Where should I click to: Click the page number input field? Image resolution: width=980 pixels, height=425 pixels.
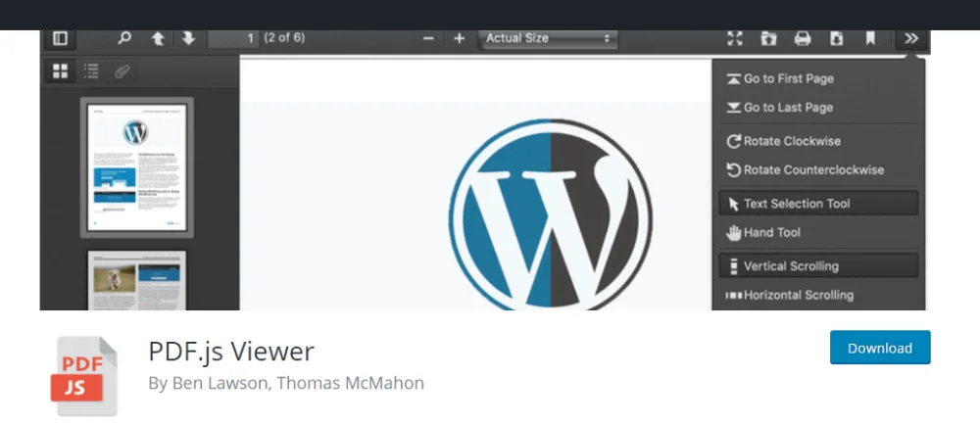(x=233, y=39)
